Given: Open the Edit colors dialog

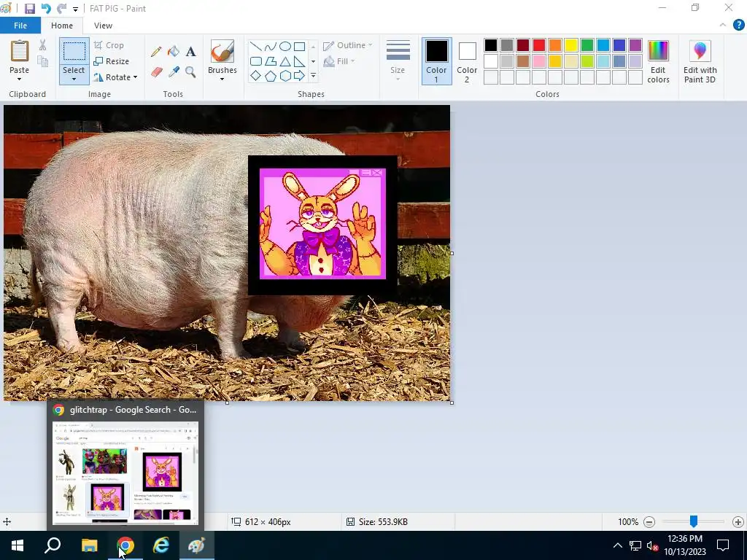Looking at the screenshot, I should click(658, 62).
